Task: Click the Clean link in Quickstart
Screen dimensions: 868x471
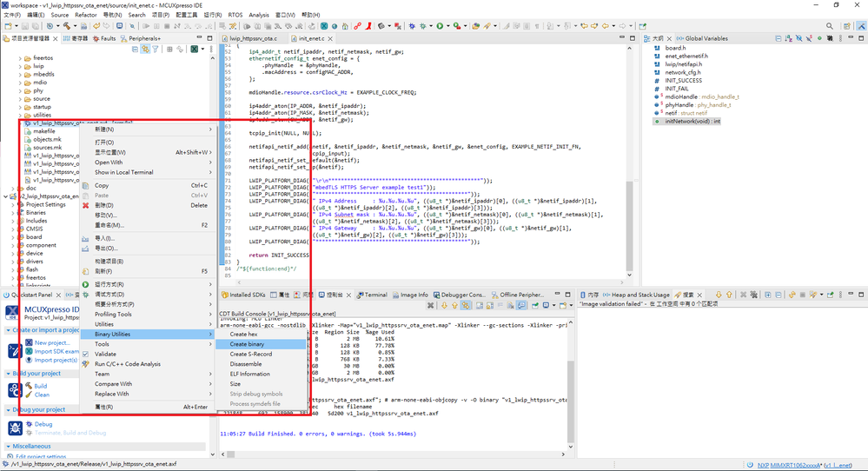Action: [42, 395]
